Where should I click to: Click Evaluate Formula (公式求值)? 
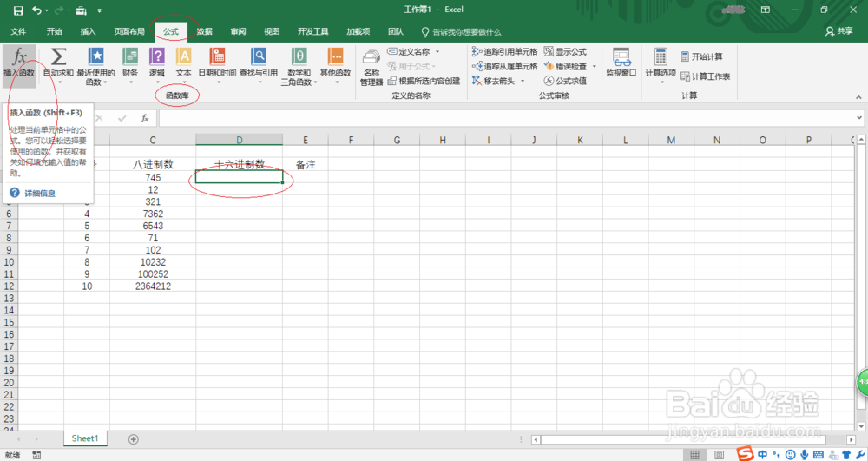[565, 81]
